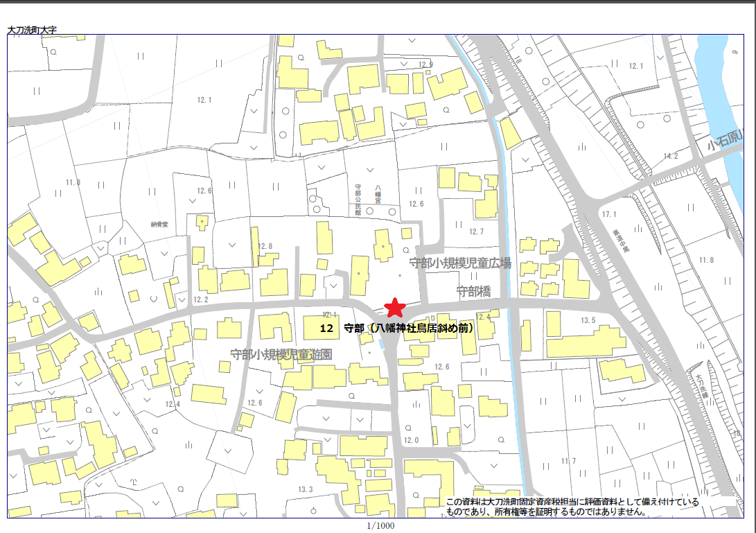
Task: Click the 1/1000 scale indicator
Action: (x=380, y=525)
